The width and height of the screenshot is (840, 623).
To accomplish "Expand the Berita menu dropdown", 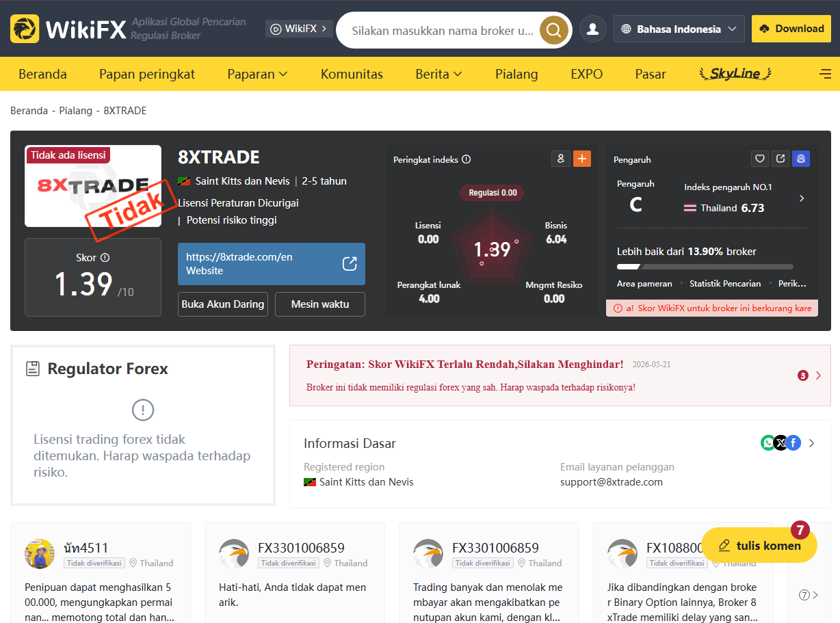I will (438, 74).
